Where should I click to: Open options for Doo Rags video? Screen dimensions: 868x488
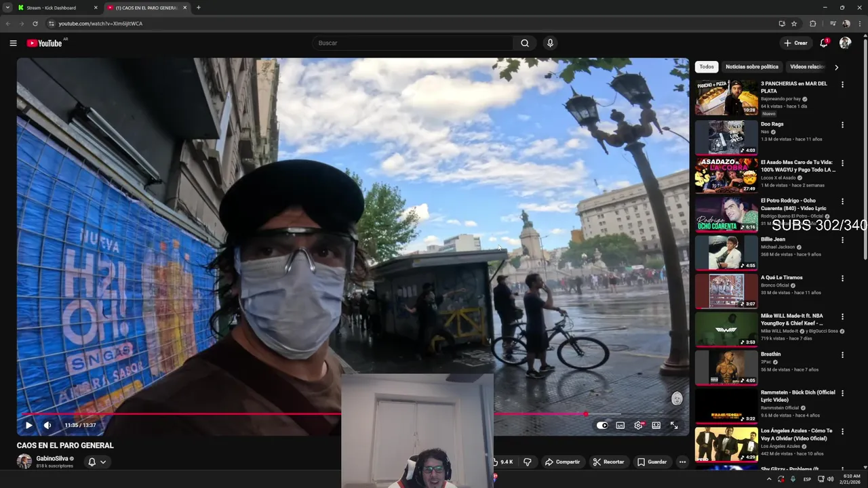[842, 125]
